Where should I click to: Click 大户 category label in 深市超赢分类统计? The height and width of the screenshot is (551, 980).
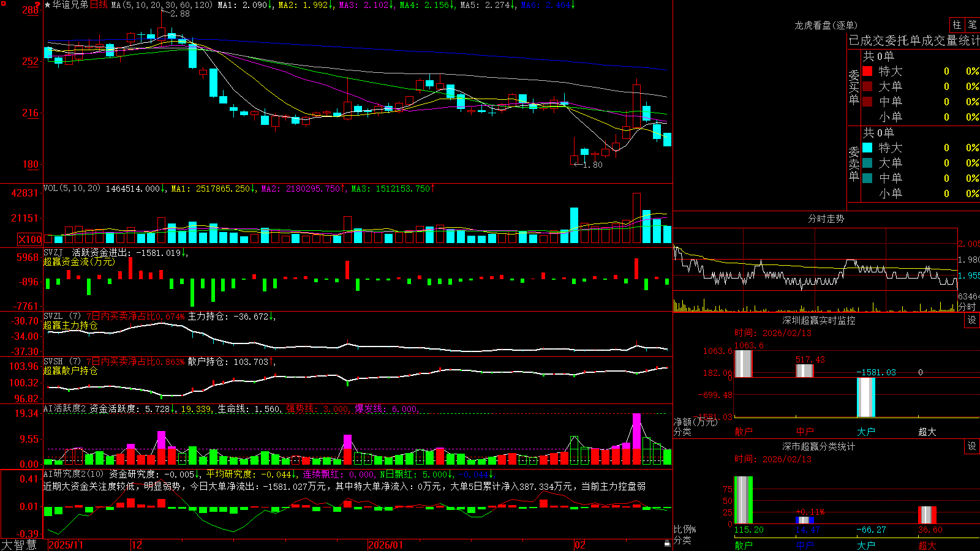coord(866,545)
